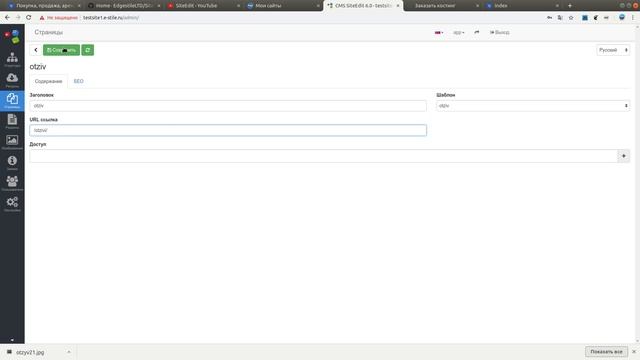Expand options arrow next to otzyv21.jpg

[x=69, y=352]
